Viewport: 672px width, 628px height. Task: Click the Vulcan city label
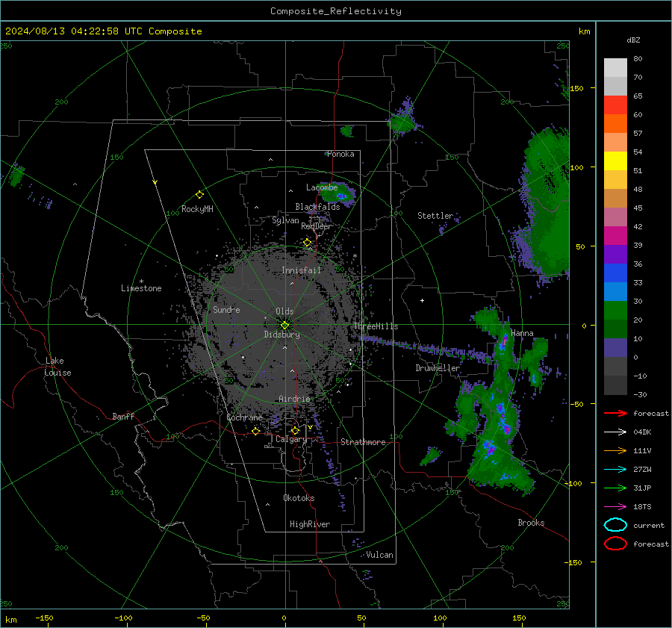point(380,555)
